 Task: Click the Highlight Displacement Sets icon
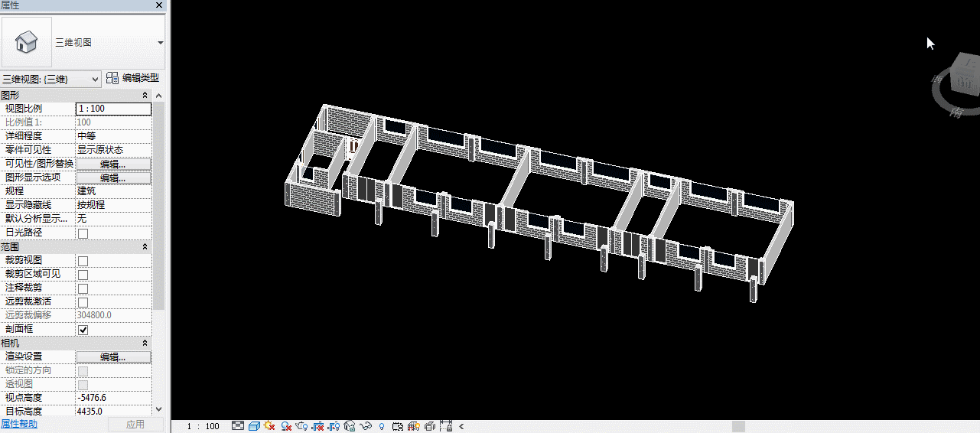430,426
